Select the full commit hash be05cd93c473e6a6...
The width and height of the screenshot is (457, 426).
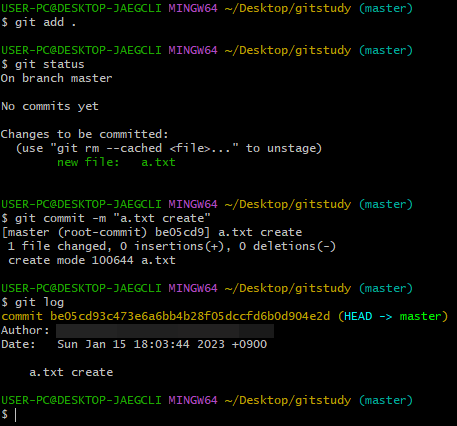point(190,316)
